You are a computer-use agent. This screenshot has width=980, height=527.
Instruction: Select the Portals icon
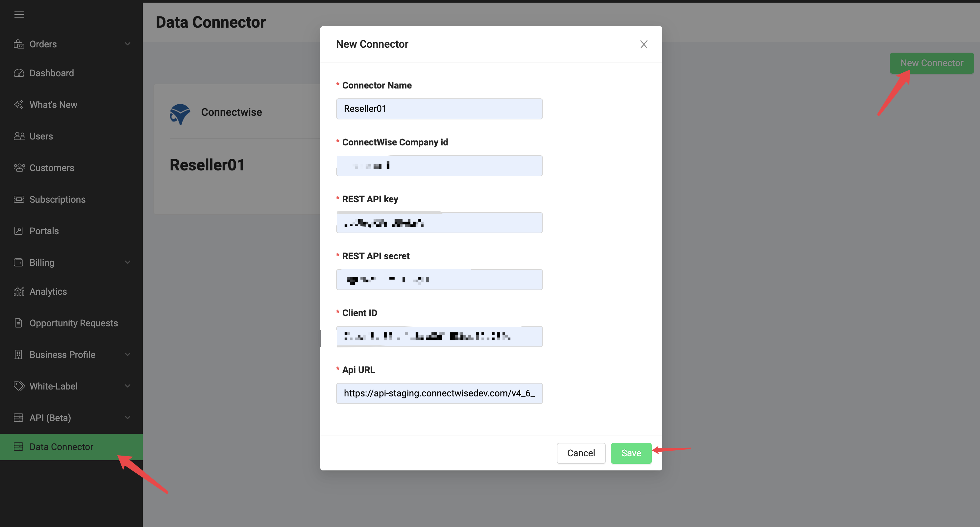19,231
